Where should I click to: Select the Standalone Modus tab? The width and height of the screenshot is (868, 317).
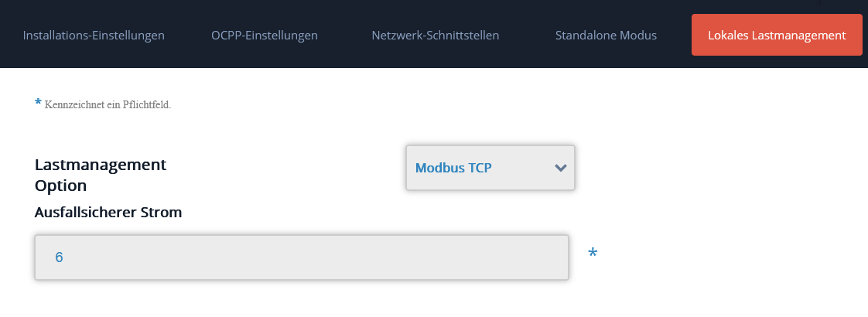[x=606, y=36]
